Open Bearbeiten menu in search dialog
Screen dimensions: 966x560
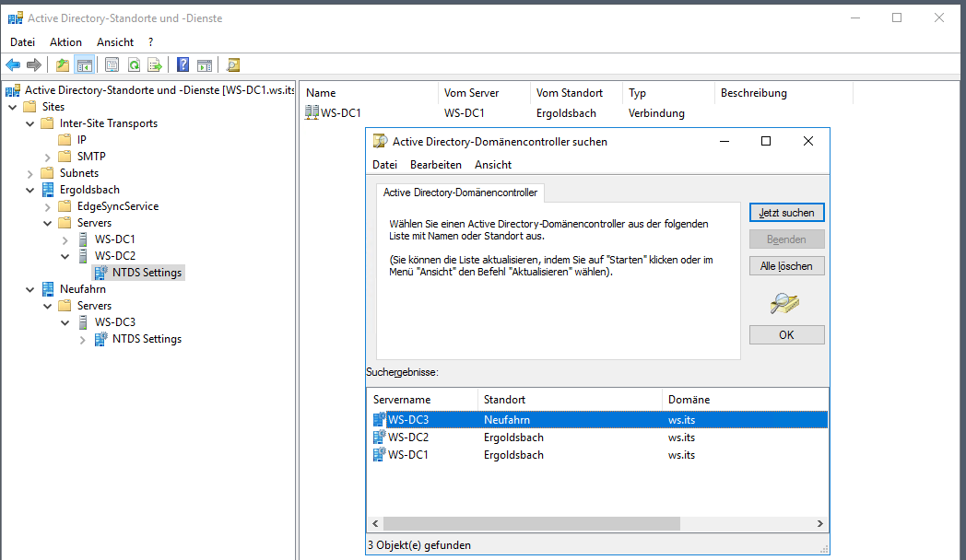pos(436,164)
